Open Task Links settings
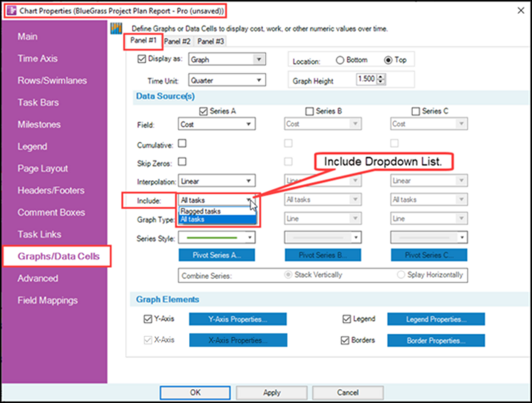 40,234
